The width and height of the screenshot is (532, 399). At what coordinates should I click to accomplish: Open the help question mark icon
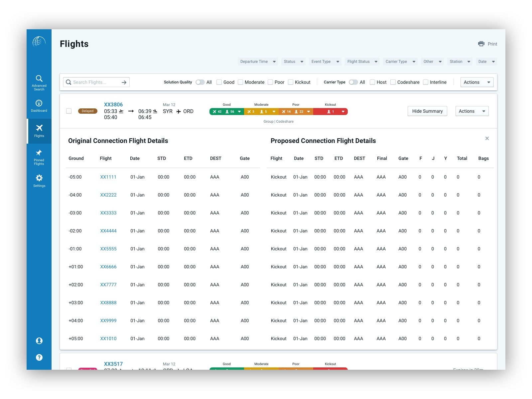tap(39, 357)
